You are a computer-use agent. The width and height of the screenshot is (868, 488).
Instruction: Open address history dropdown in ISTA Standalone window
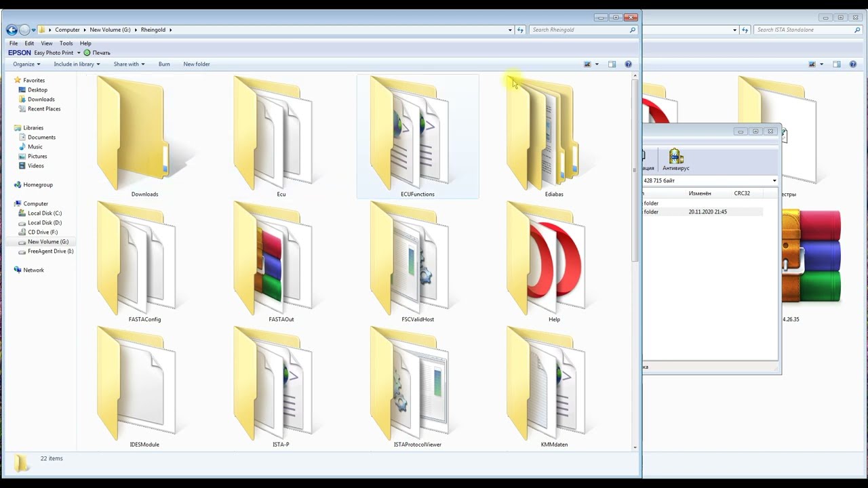735,30
